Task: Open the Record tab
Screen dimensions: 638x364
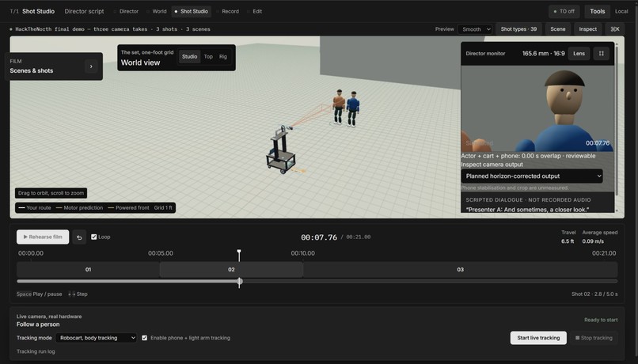Action: (x=227, y=11)
